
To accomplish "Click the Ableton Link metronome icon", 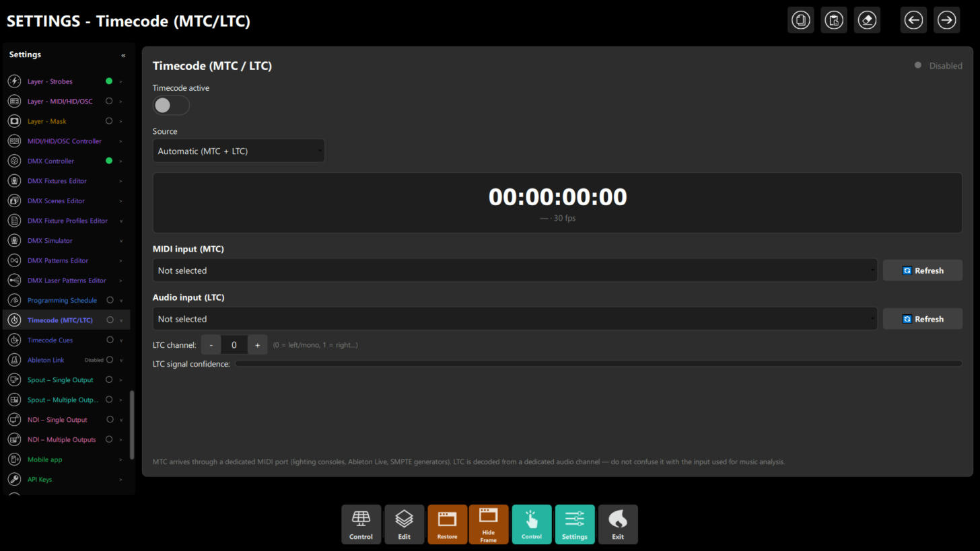I will pyautogui.click(x=14, y=360).
